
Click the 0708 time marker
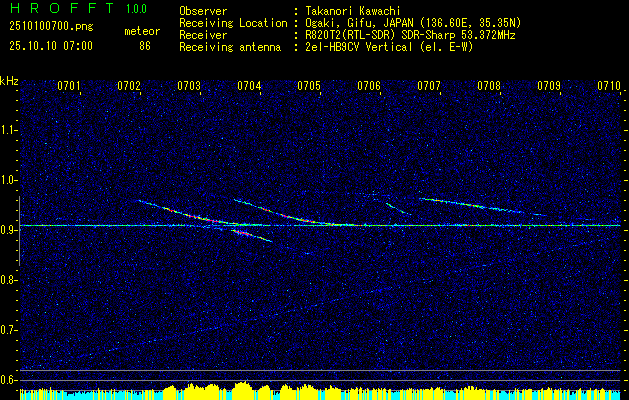[x=489, y=85]
